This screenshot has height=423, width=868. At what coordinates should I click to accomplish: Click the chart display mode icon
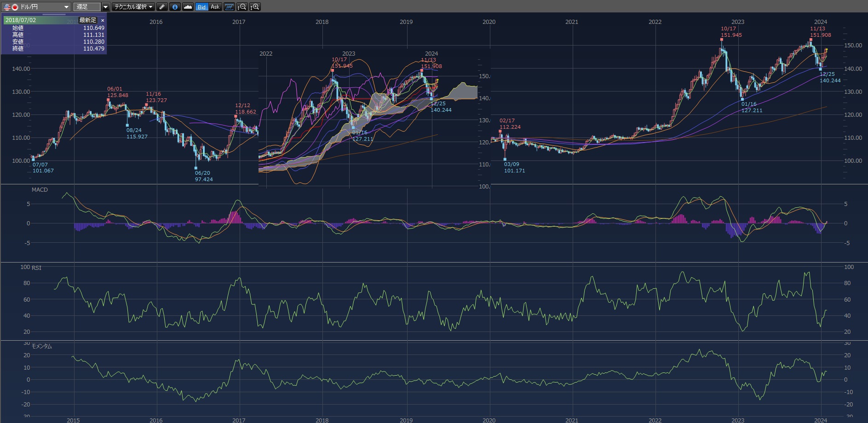[229, 7]
